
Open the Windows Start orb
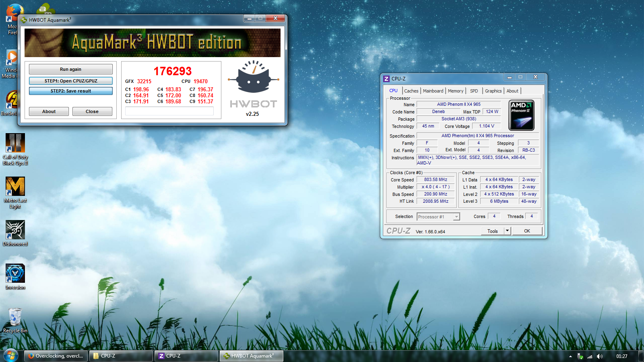(x=11, y=356)
